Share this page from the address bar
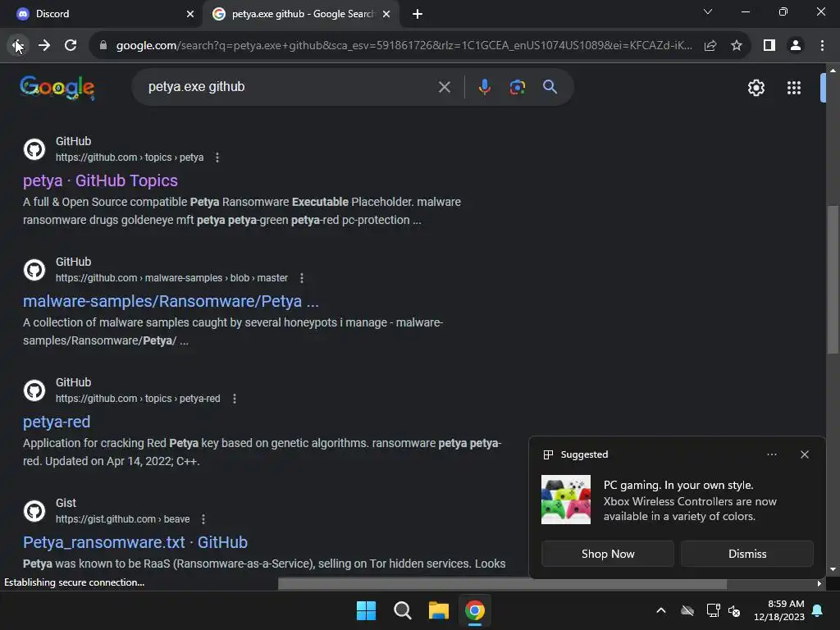The height and width of the screenshot is (630, 840). coord(710,46)
